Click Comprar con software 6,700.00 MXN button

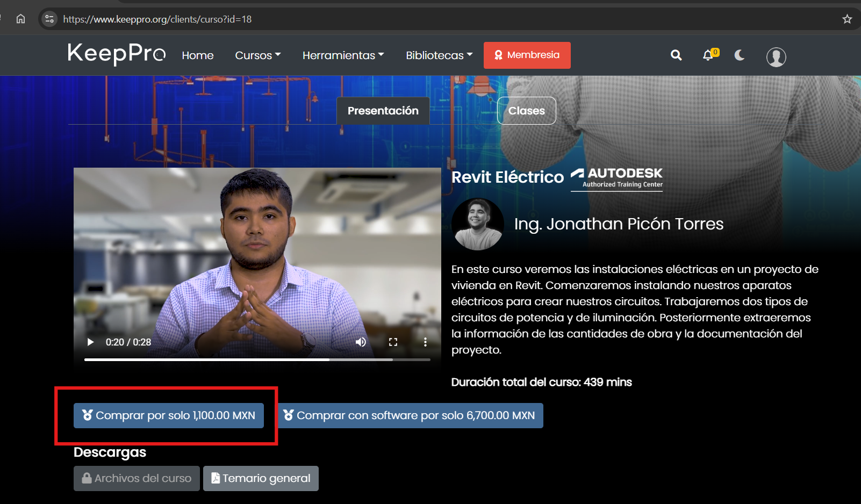click(410, 415)
